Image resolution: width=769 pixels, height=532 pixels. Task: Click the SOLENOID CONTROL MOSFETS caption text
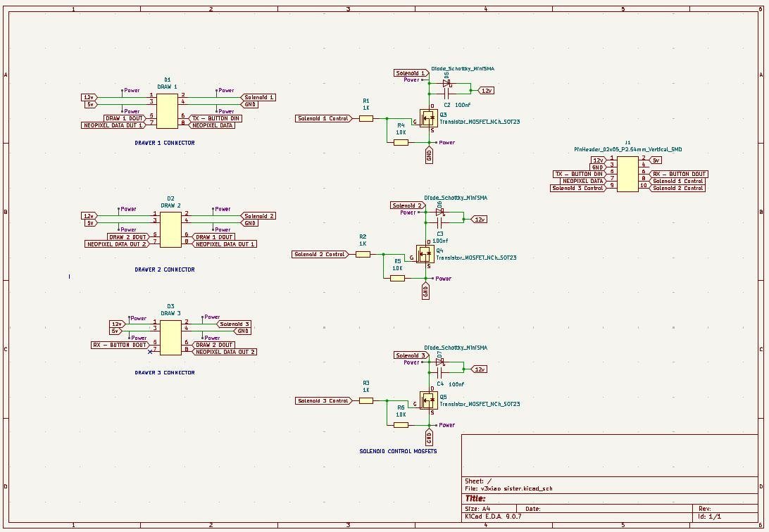coord(399,451)
